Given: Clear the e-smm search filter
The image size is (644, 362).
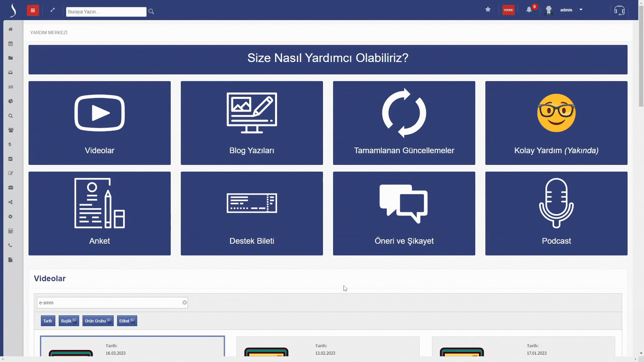Looking at the screenshot, I should tap(184, 303).
